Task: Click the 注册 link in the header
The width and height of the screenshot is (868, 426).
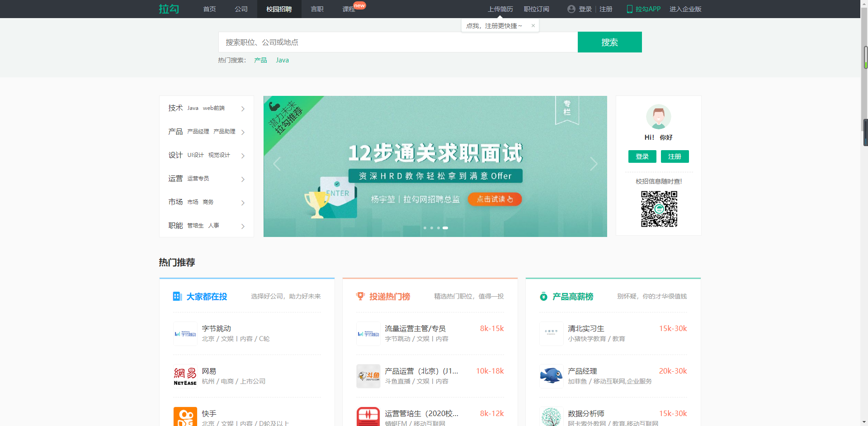Action: coord(606,9)
